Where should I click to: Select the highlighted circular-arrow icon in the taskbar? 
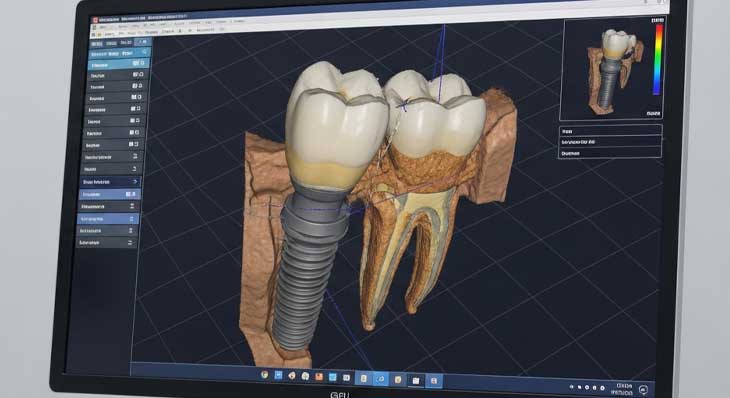tap(380, 379)
